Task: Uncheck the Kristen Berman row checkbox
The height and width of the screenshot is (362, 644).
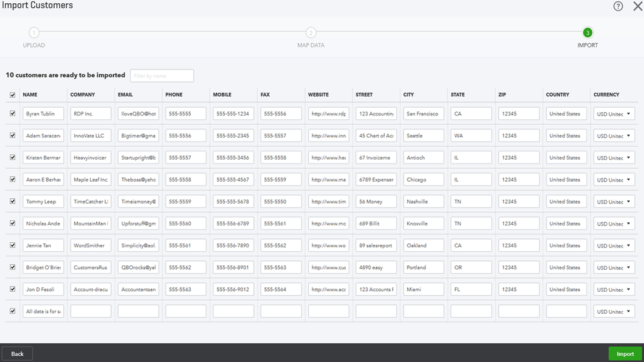Action: pyautogui.click(x=12, y=157)
